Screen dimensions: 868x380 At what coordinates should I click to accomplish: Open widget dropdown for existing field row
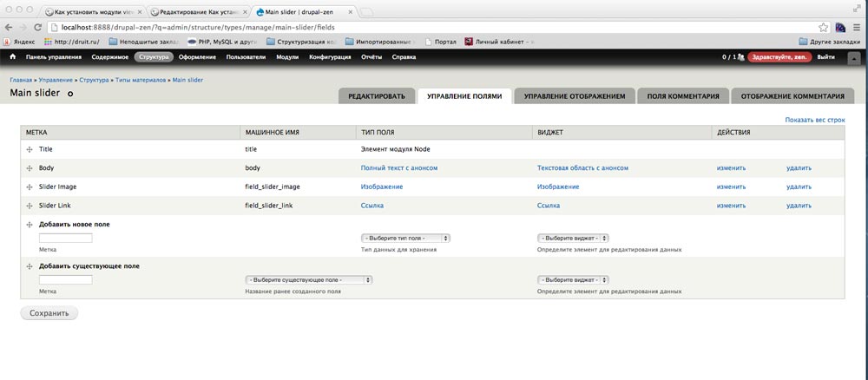[574, 279]
